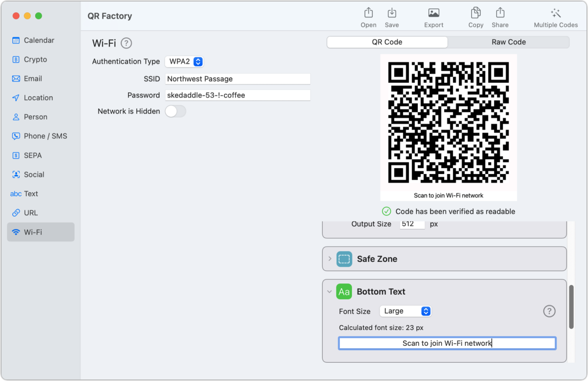The height and width of the screenshot is (381, 588).
Task: Click the Save toolbar icon
Action: click(391, 13)
